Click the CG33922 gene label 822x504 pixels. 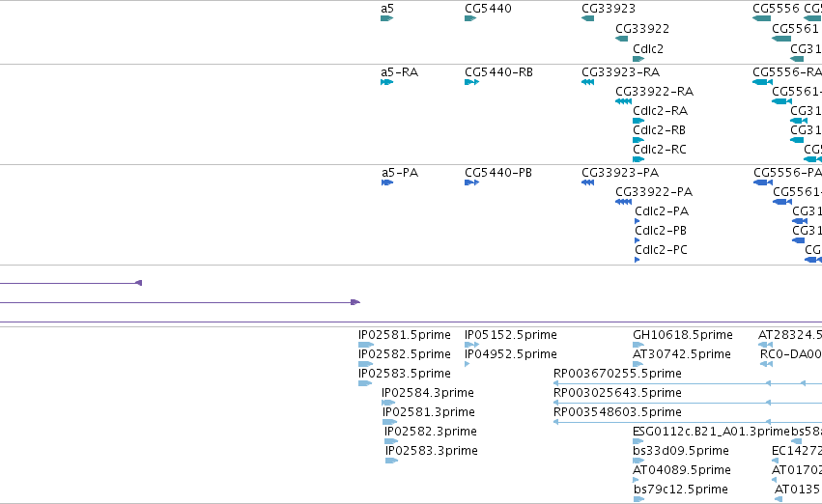642,29
